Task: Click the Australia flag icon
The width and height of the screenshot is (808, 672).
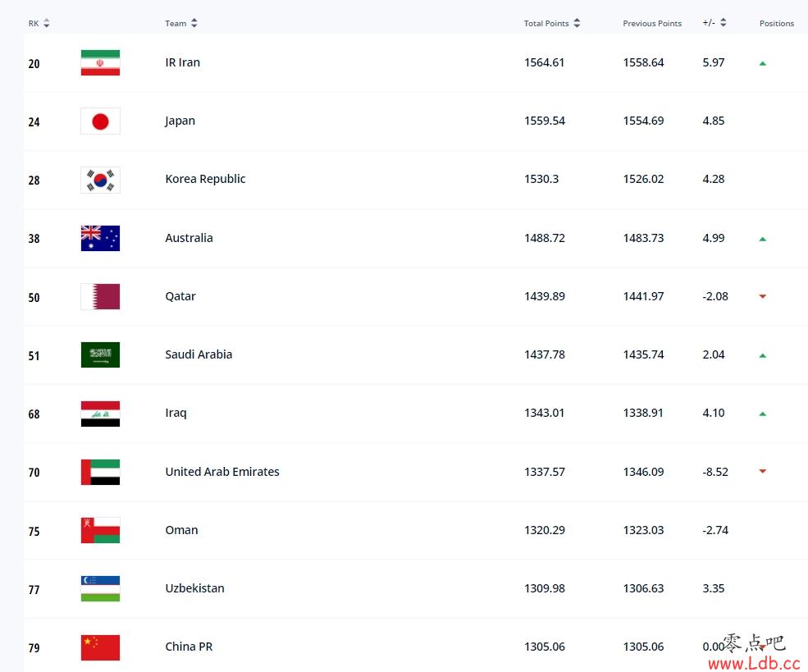Action: (x=100, y=238)
